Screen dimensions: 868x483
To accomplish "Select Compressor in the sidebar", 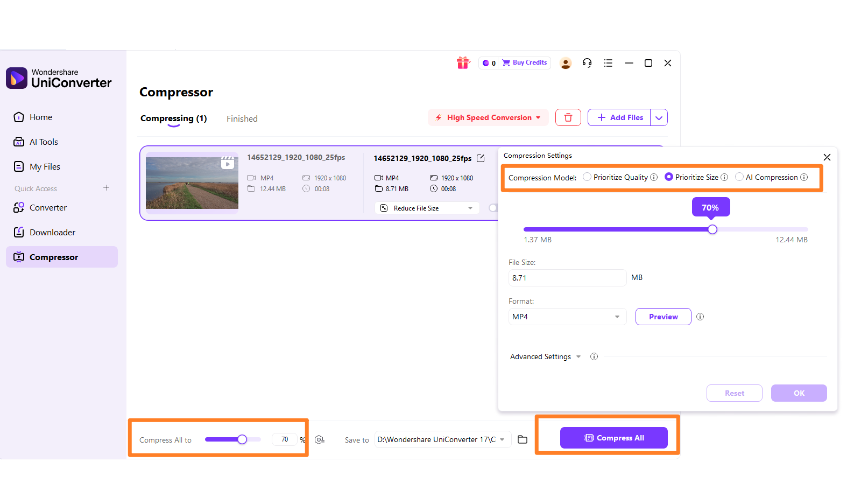I will 62,257.
